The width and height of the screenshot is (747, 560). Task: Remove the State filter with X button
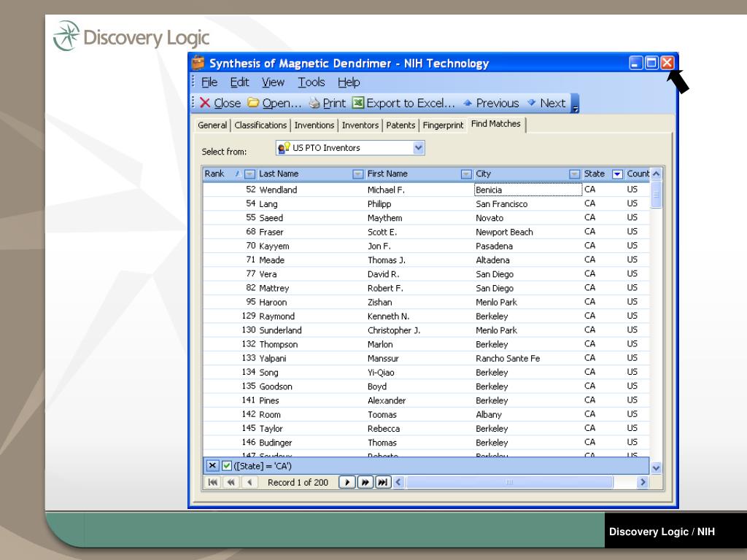pyautogui.click(x=212, y=466)
